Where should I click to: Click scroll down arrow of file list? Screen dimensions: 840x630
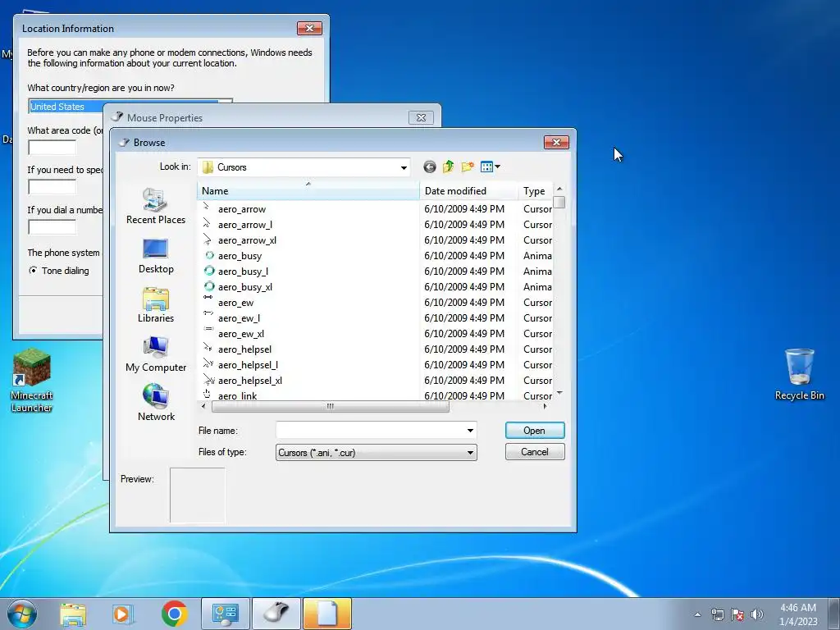[x=559, y=393]
